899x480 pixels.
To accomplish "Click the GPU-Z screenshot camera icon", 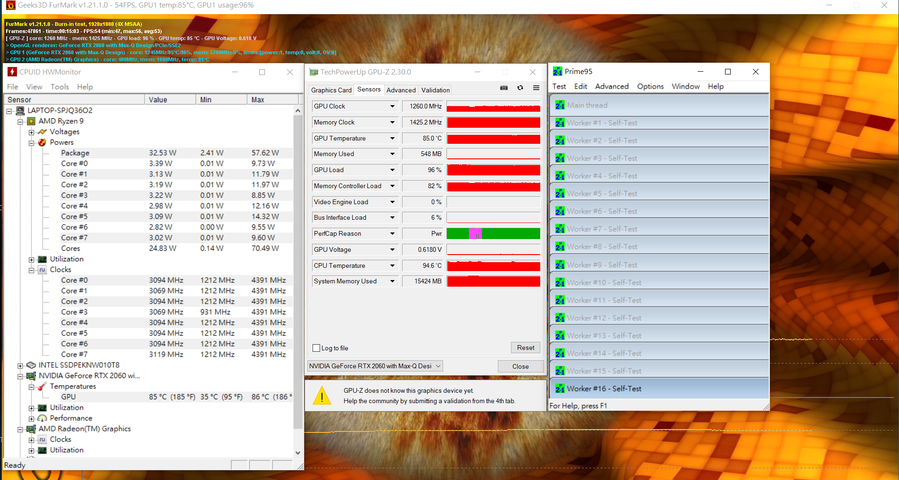I will pyautogui.click(x=504, y=88).
